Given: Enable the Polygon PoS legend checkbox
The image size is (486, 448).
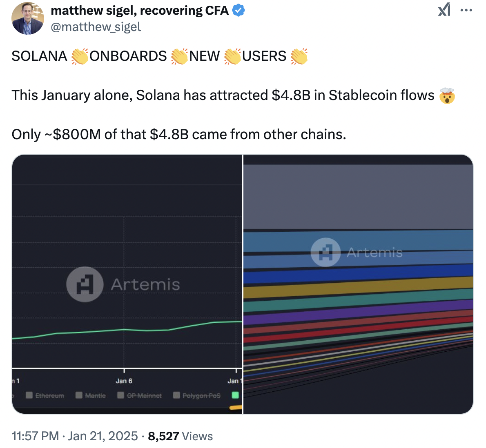Looking at the screenshot, I should [176, 395].
